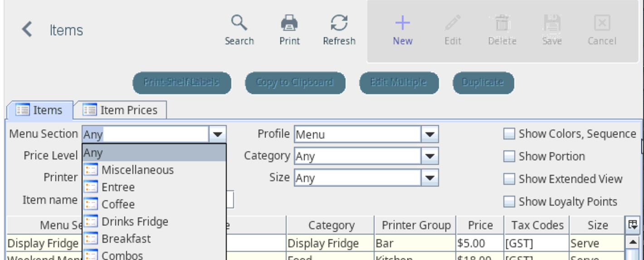Screen dimensions: 644x260
Task: Sort by the Category column header
Action: [x=331, y=225]
